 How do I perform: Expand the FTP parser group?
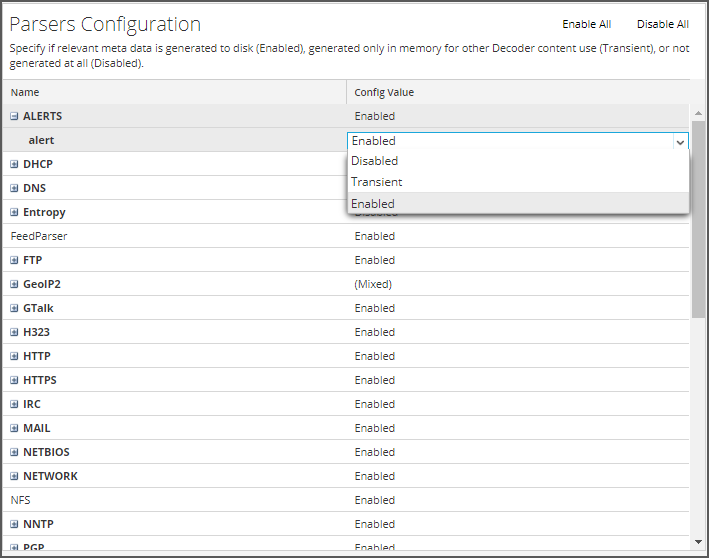(15, 260)
